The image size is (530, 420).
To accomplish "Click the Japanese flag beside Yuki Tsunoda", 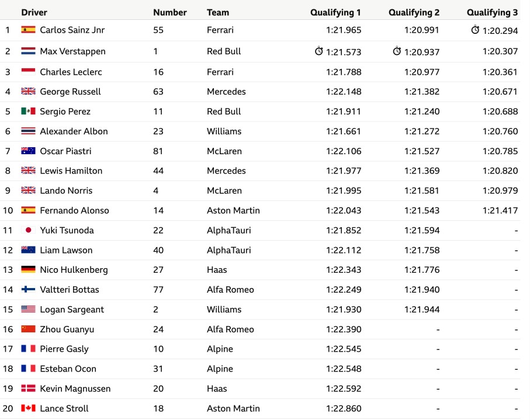I will pos(28,230).
